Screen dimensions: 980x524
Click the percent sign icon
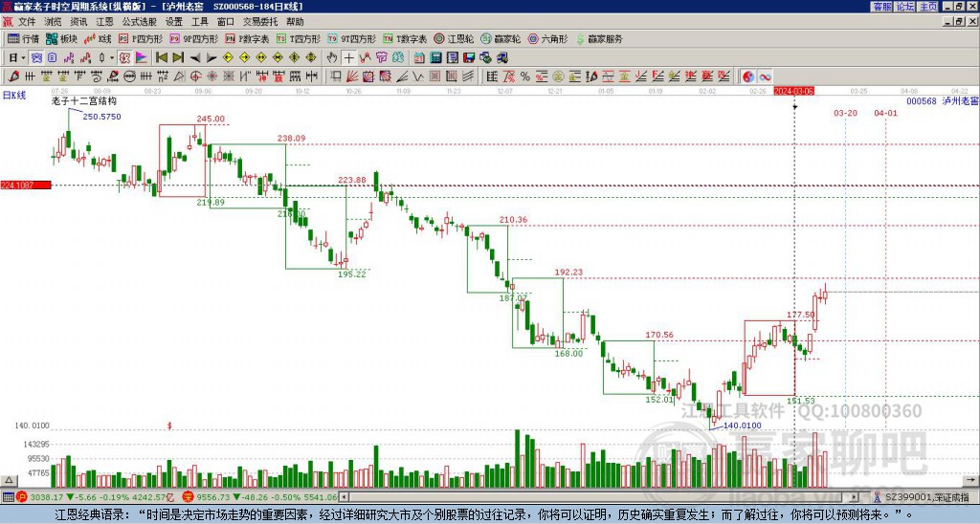pyautogui.click(x=525, y=76)
